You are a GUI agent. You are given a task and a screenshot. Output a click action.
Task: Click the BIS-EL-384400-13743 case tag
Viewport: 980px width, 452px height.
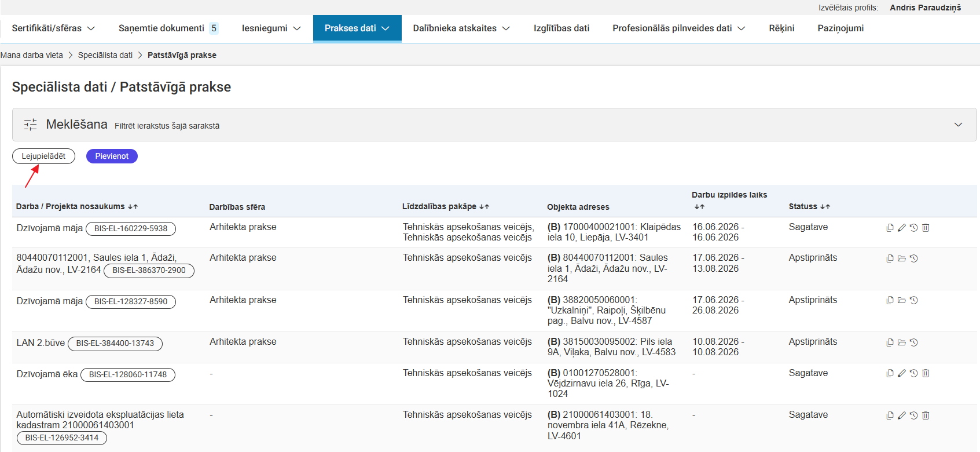115,344
